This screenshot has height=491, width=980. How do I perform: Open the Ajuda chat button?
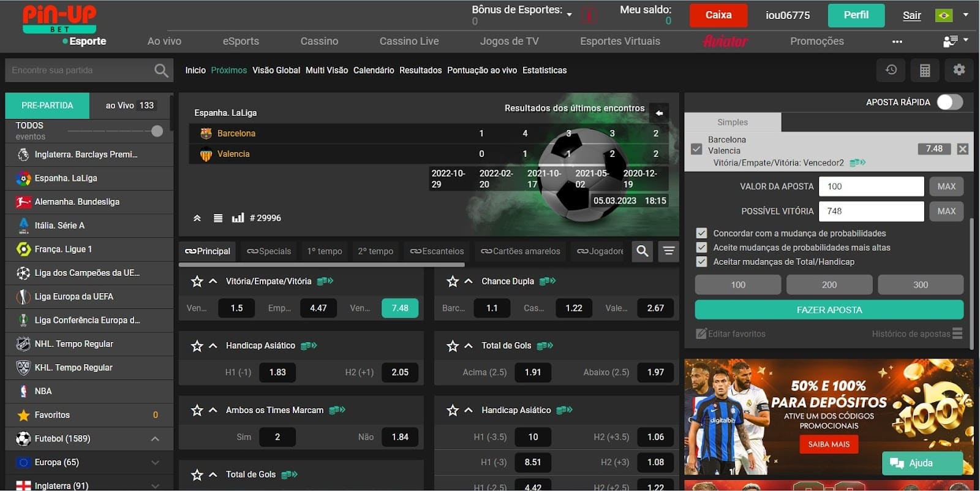tap(922, 463)
